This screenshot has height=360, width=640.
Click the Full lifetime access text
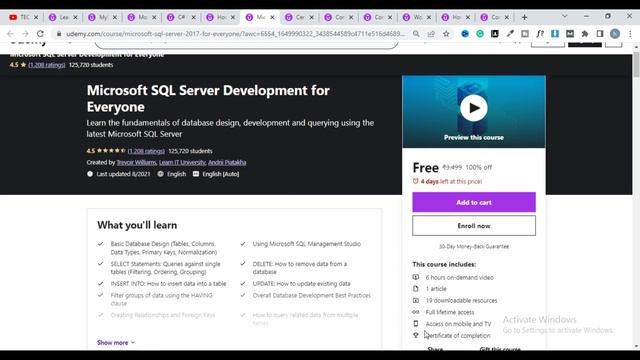[x=450, y=312]
